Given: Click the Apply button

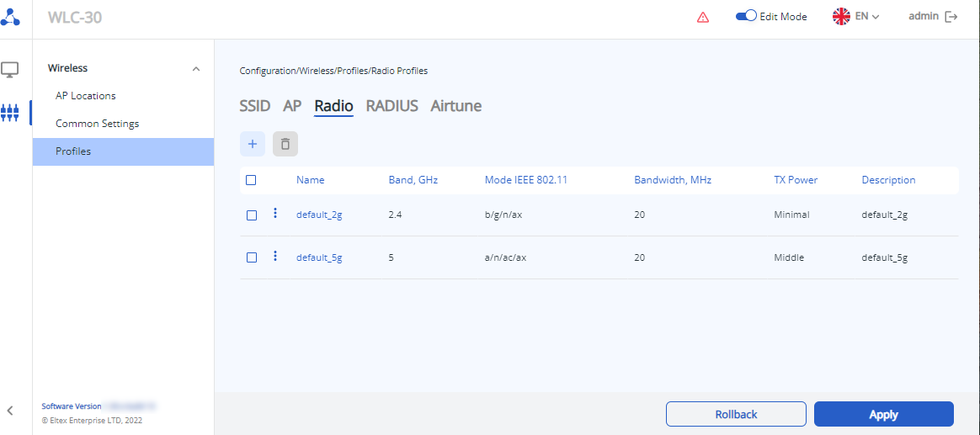Looking at the screenshot, I should (883, 414).
